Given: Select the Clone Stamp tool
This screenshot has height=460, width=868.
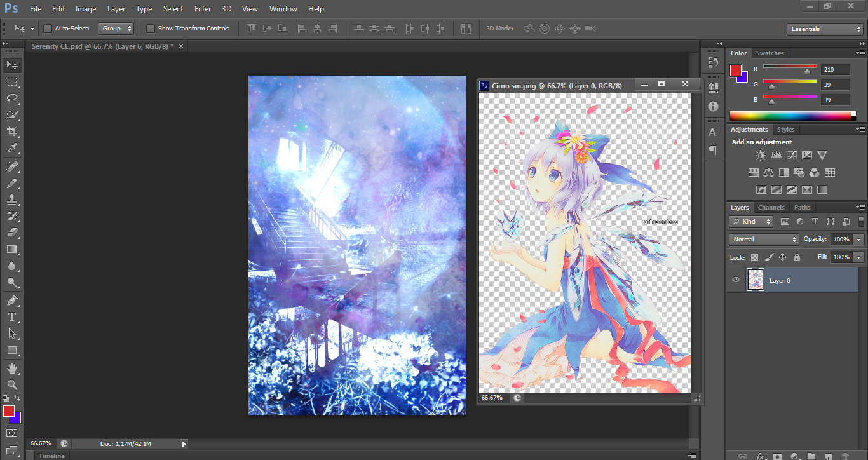Looking at the screenshot, I should click(x=12, y=200).
